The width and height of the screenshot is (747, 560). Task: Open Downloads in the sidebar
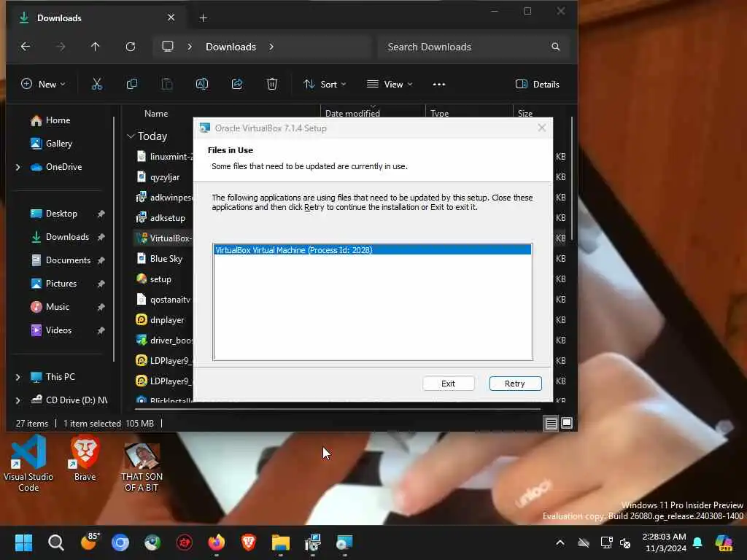pyautogui.click(x=66, y=237)
